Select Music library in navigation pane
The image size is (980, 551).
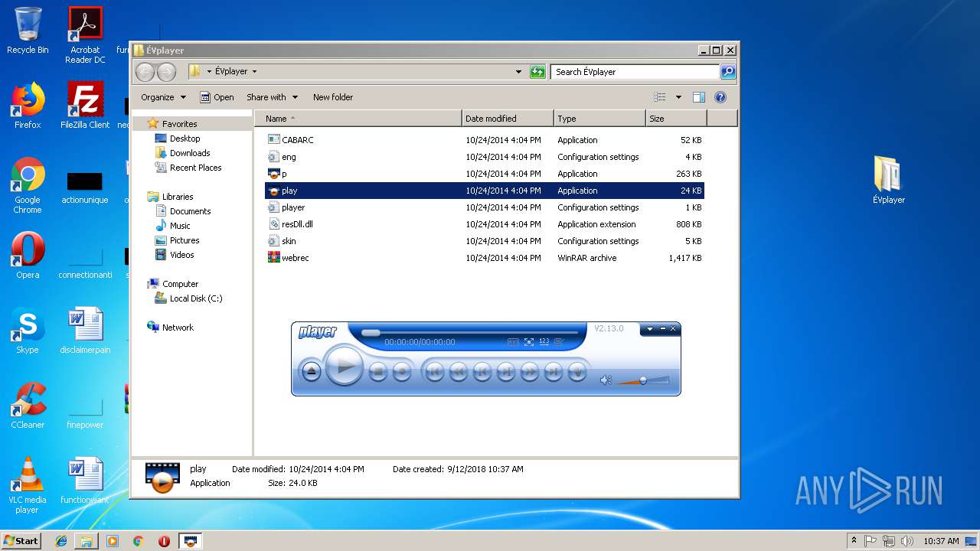[180, 226]
